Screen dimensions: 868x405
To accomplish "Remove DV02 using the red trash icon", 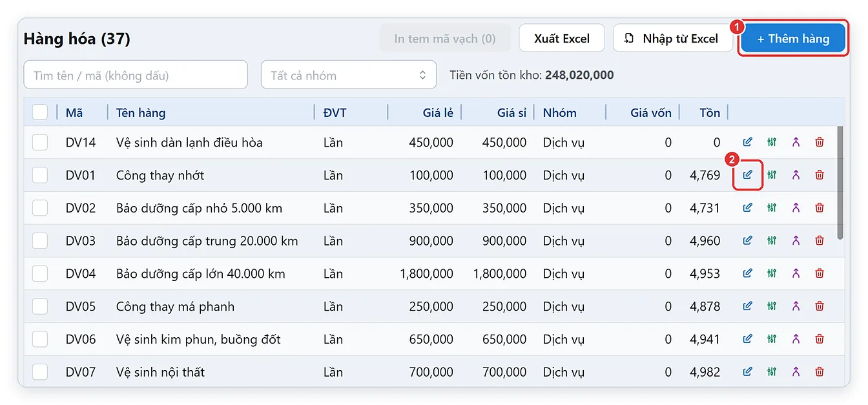I will (820, 208).
